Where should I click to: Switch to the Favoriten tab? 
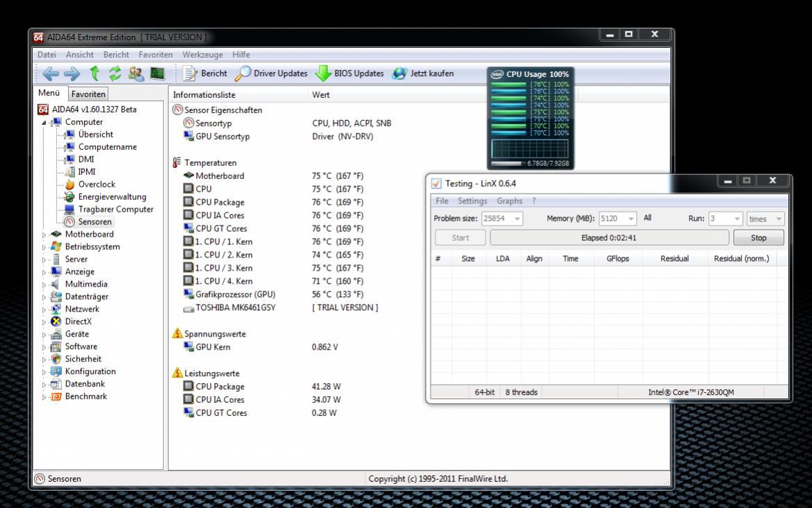(x=88, y=94)
